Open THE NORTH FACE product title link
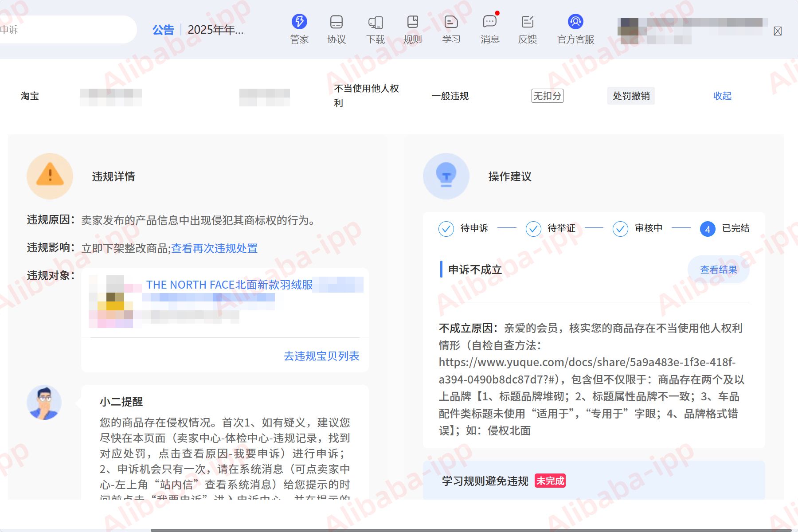The image size is (798, 532). click(230, 285)
